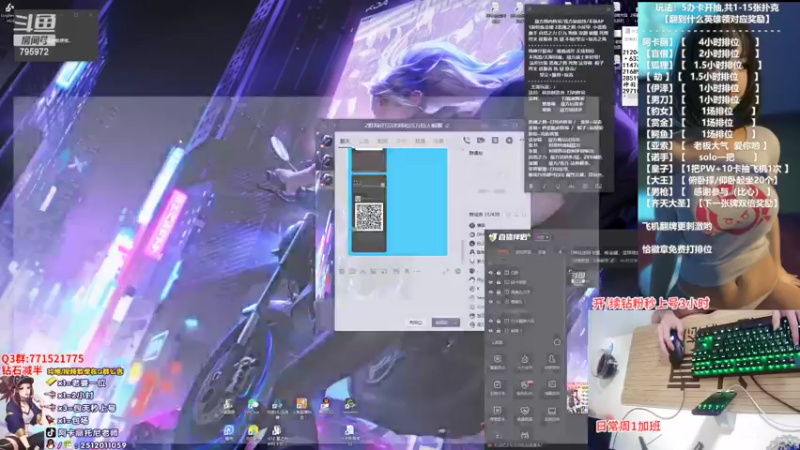Toggle eye visibility of third source in streaming assistant

[491, 292]
